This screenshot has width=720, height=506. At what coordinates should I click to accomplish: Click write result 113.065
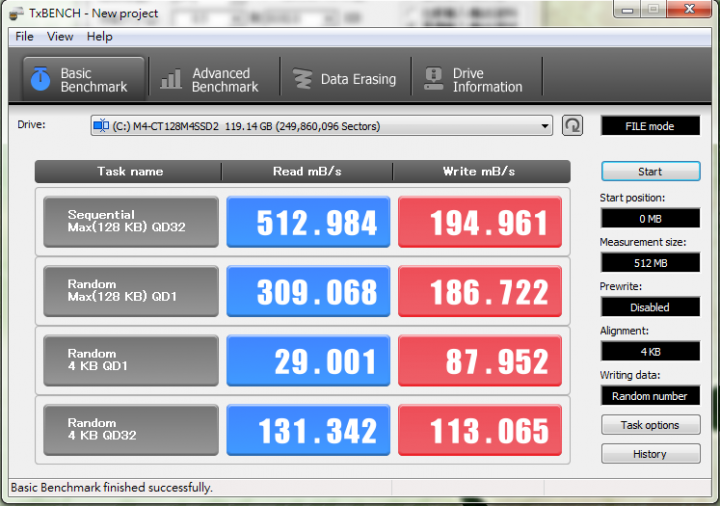click(480, 430)
